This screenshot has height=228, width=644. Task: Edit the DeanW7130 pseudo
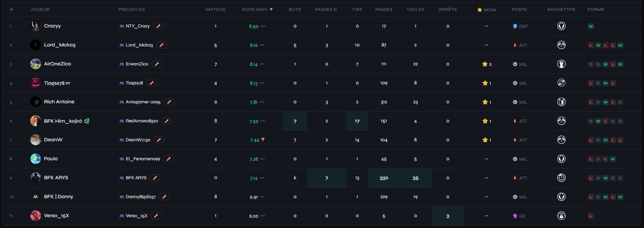159,140
